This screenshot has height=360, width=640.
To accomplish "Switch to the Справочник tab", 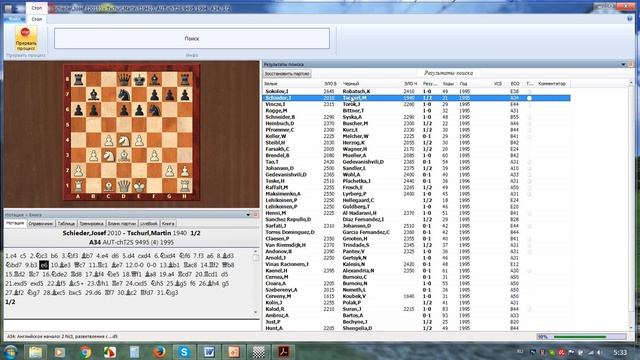I will [41, 224].
